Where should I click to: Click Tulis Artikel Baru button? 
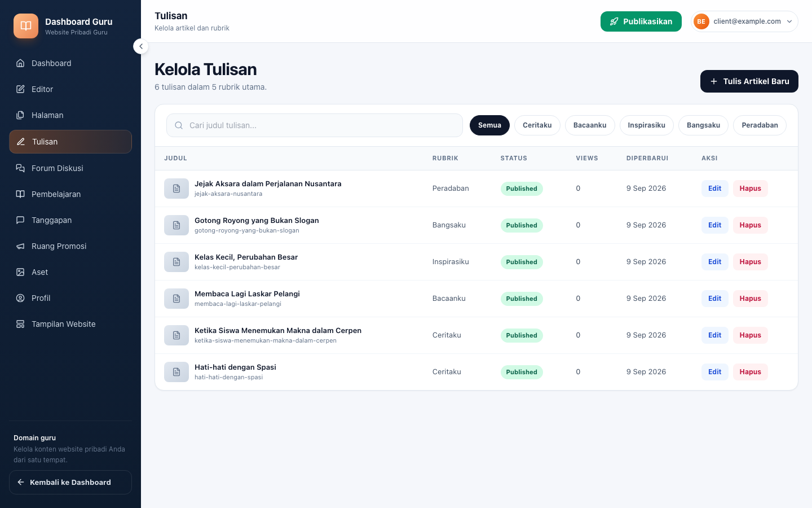click(749, 81)
